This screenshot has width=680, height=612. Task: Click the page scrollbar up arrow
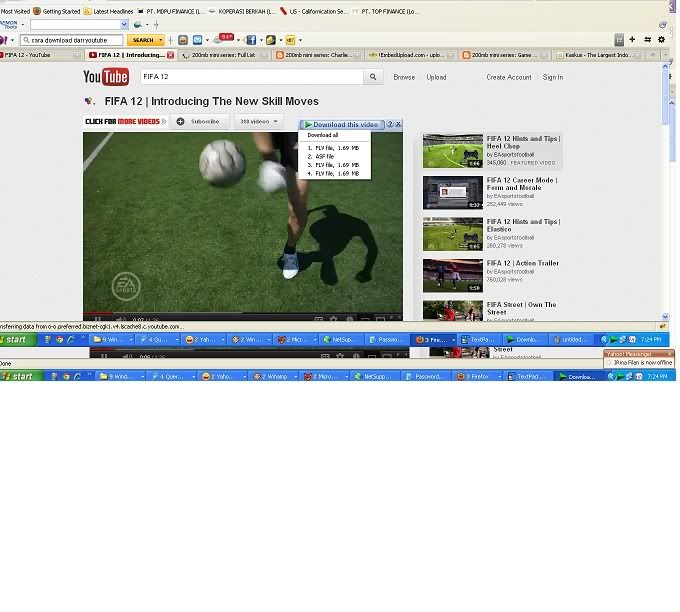665,66
